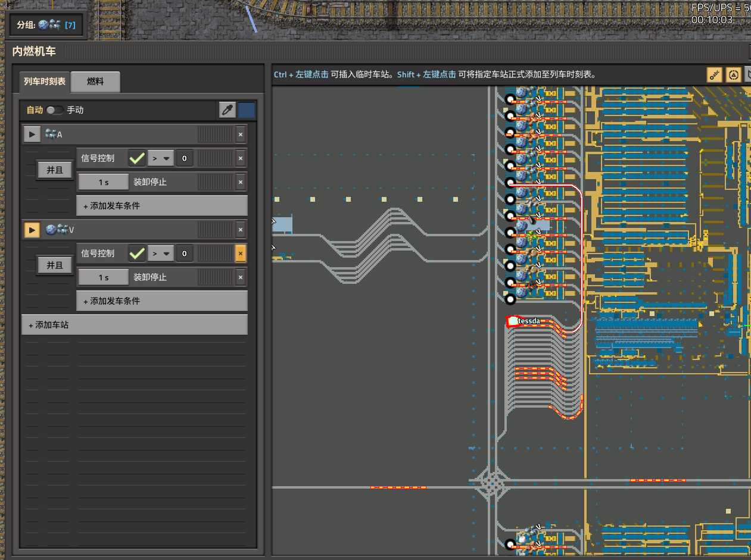
Task: Click the station V name label
Action: (60, 230)
